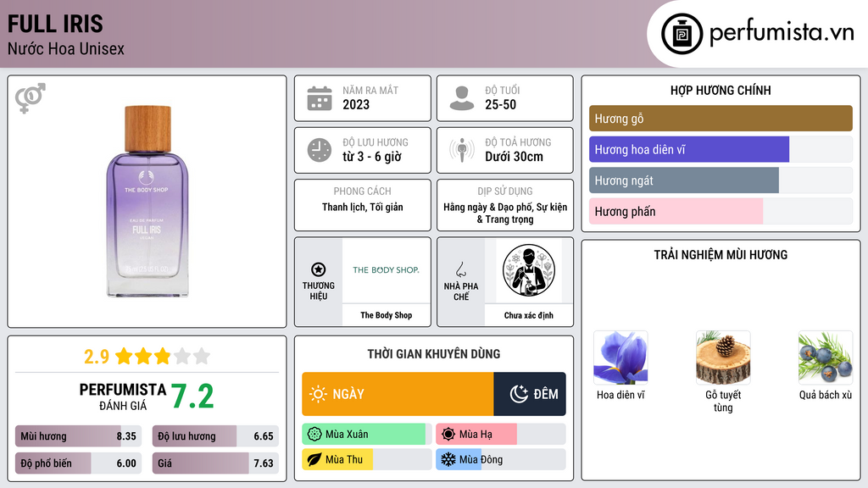This screenshot has width=868, height=488.
Task: Click the leaf icon for Mùa Thu
Action: coord(314,460)
